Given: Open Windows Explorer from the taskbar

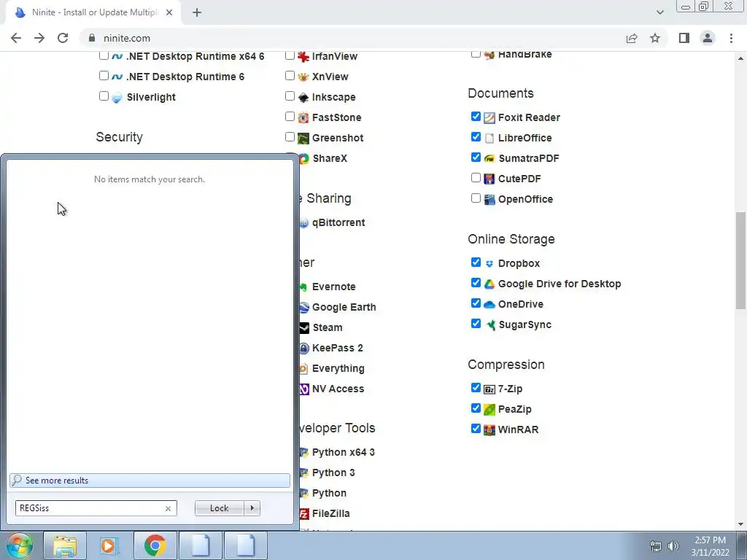Looking at the screenshot, I should click(x=65, y=545).
